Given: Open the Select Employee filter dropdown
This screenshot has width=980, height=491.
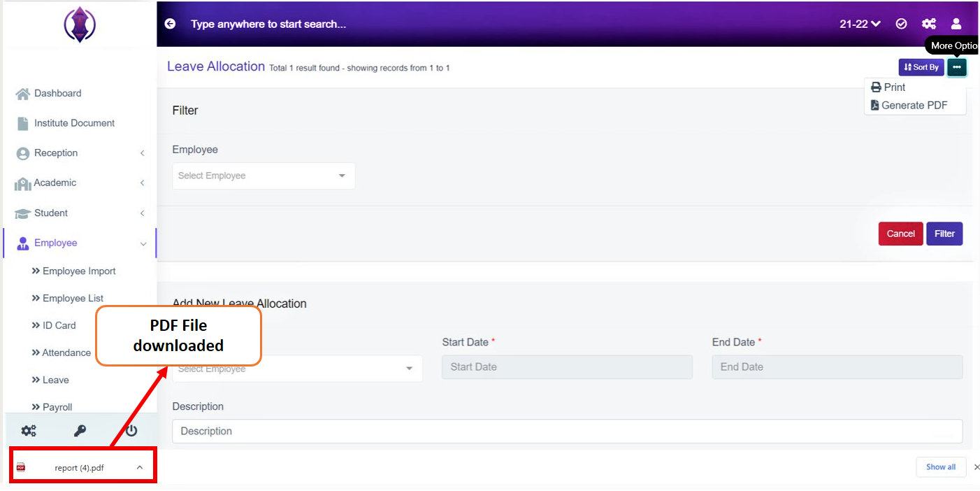Looking at the screenshot, I should coord(264,176).
